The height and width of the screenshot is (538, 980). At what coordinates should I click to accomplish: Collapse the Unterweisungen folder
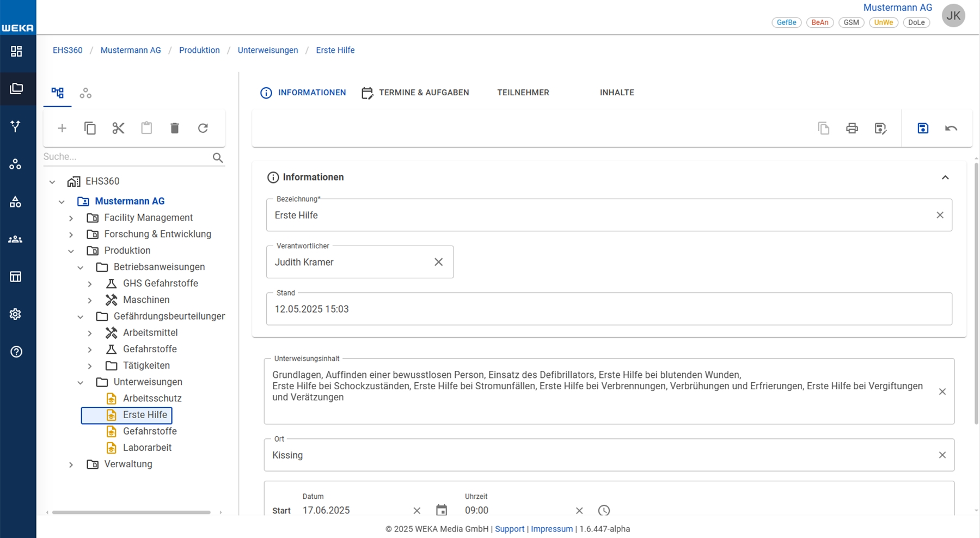81,382
